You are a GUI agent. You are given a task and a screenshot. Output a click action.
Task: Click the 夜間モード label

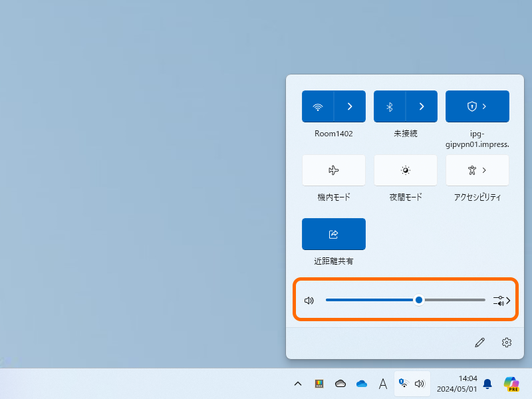point(406,197)
